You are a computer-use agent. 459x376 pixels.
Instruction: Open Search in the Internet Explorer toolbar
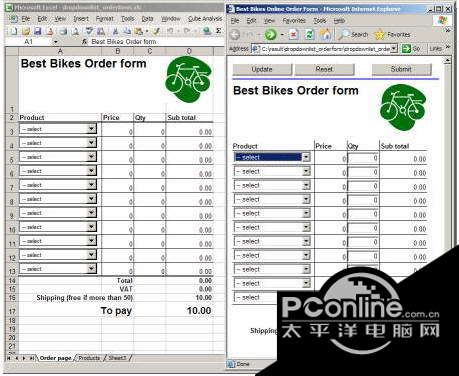[354, 34]
